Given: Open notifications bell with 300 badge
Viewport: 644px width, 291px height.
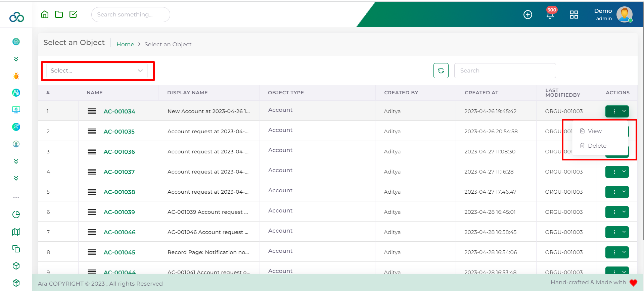Looking at the screenshot, I should (550, 15).
